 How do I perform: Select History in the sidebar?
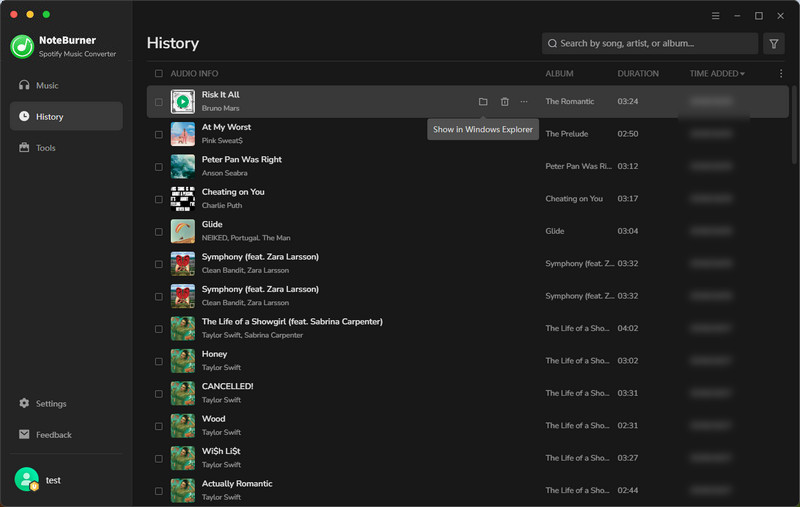pos(66,116)
